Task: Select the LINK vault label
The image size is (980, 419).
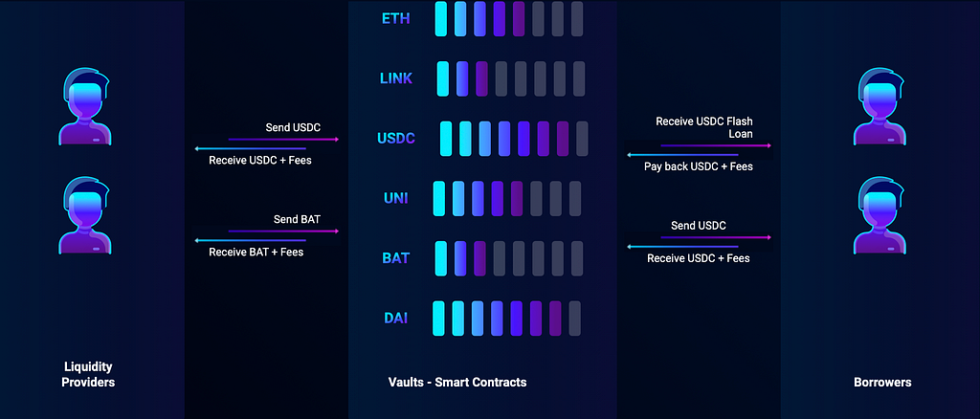Action: 396,78
